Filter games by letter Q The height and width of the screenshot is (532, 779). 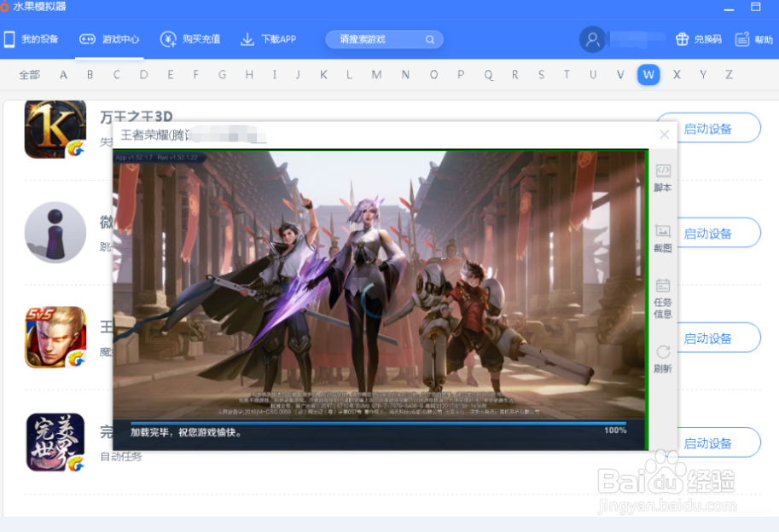coord(488,75)
